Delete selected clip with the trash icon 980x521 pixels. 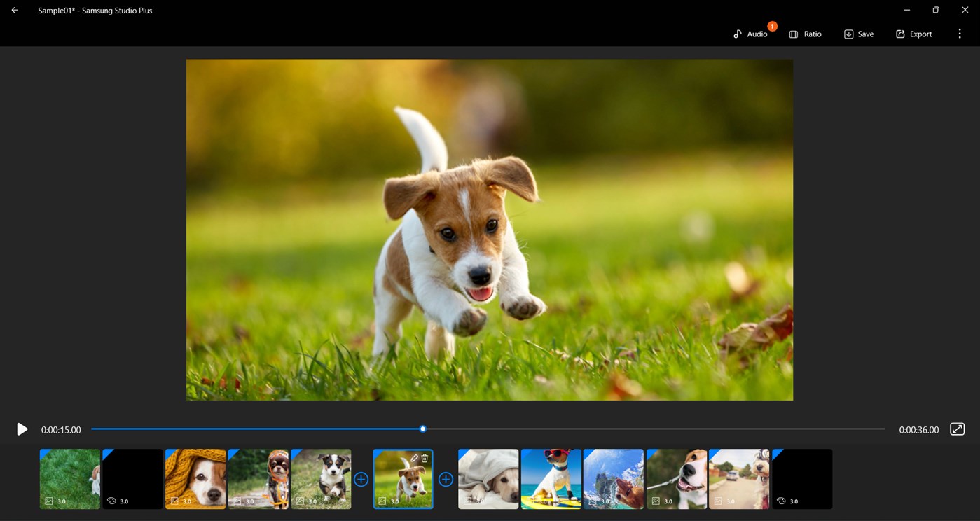click(x=425, y=458)
